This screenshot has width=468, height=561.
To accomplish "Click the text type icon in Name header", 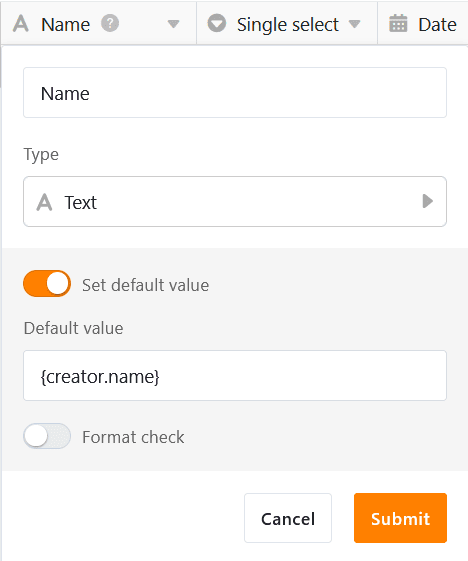I will pos(21,24).
